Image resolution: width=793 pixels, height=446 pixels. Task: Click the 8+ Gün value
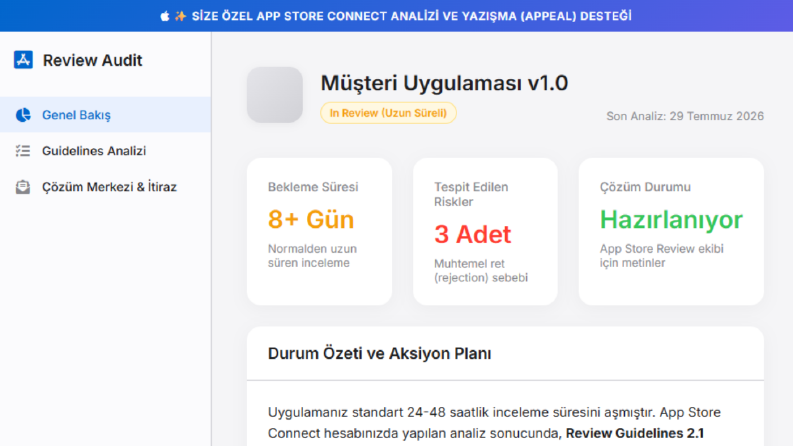click(x=311, y=219)
